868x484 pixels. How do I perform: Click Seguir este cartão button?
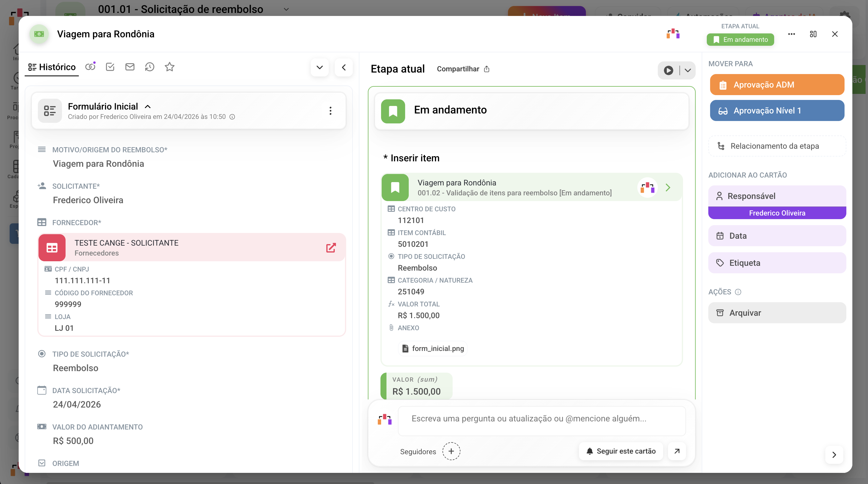click(x=621, y=451)
